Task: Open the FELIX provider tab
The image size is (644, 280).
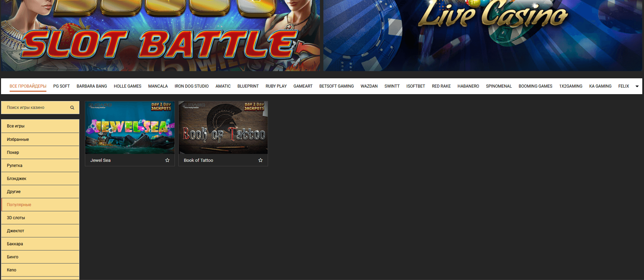Action: [624, 86]
